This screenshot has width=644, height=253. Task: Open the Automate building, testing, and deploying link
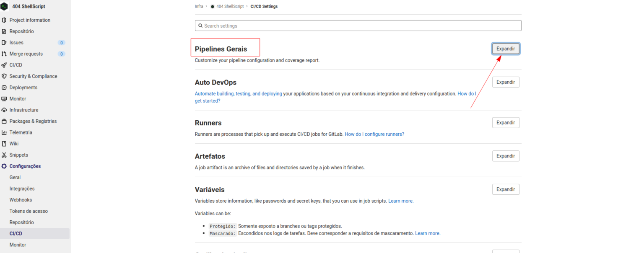pos(238,93)
